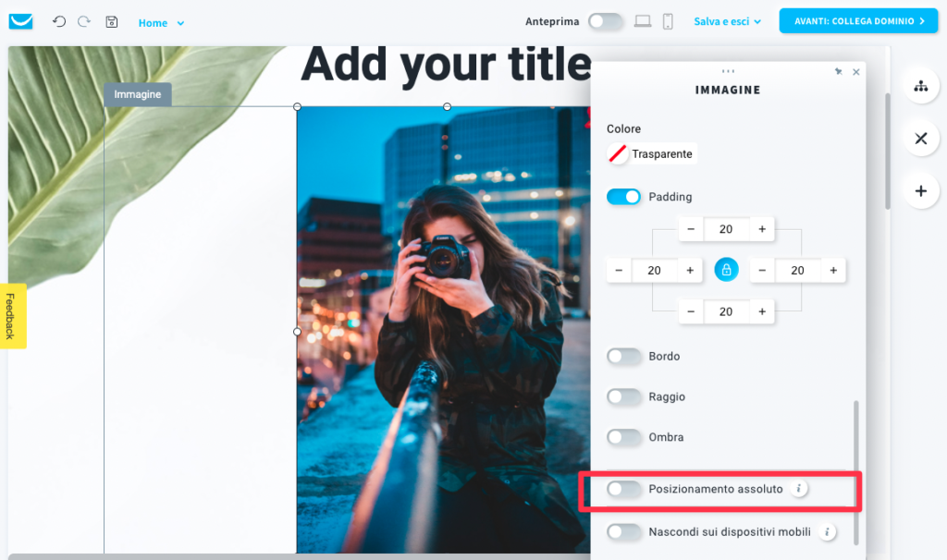Pin the Immagine panel

838,72
